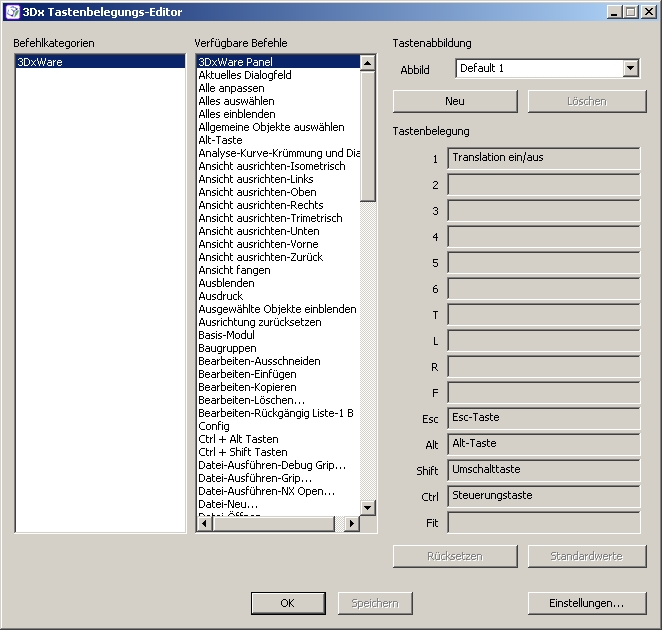662x630 pixels.
Task: Select Baugruppen command
Action: [x=278, y=348]
